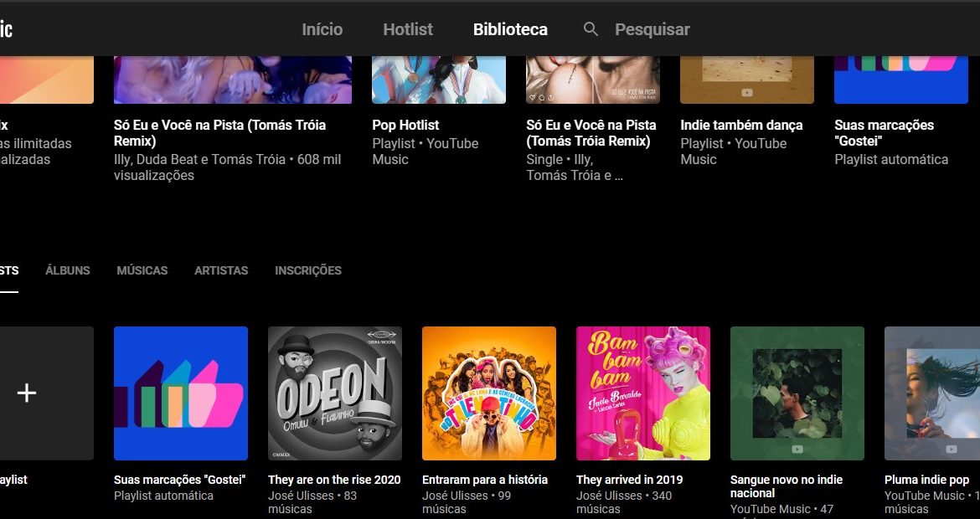This screenshot has height=519, width=980.
Task: Click the song title above the Single label
Action: point(591,133)
